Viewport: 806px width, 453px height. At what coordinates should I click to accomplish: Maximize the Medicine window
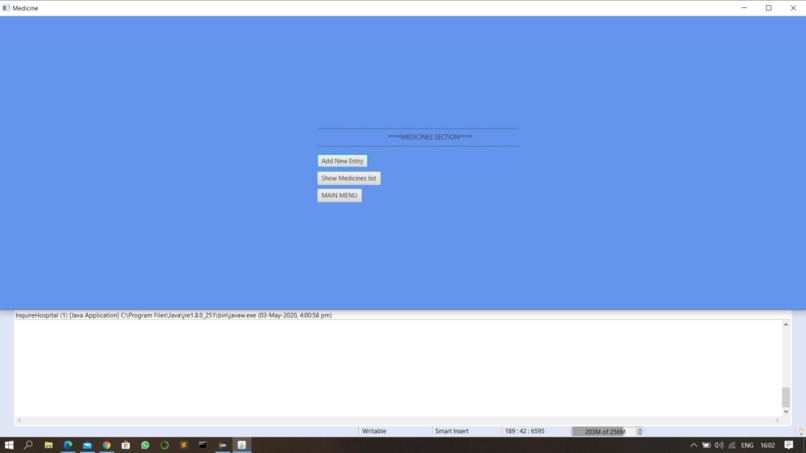point(768,8)
